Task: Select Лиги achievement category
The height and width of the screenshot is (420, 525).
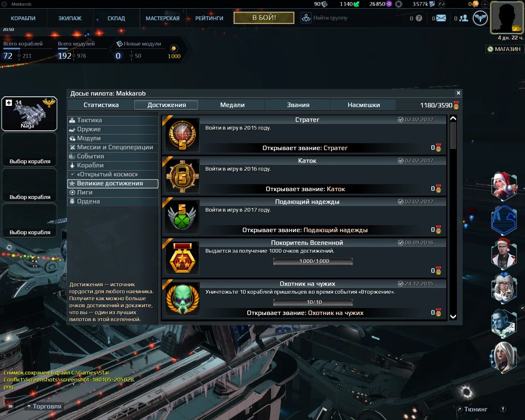Action: [113, 192]
